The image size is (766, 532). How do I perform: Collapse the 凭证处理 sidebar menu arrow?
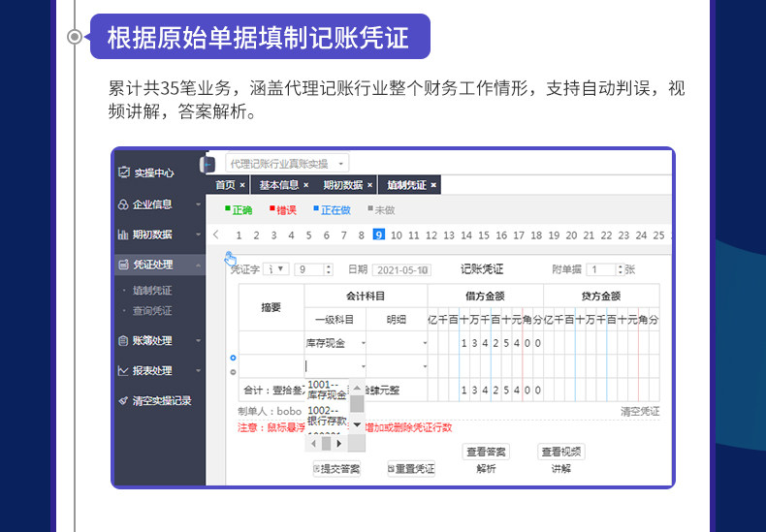click(x=199, y=265)
